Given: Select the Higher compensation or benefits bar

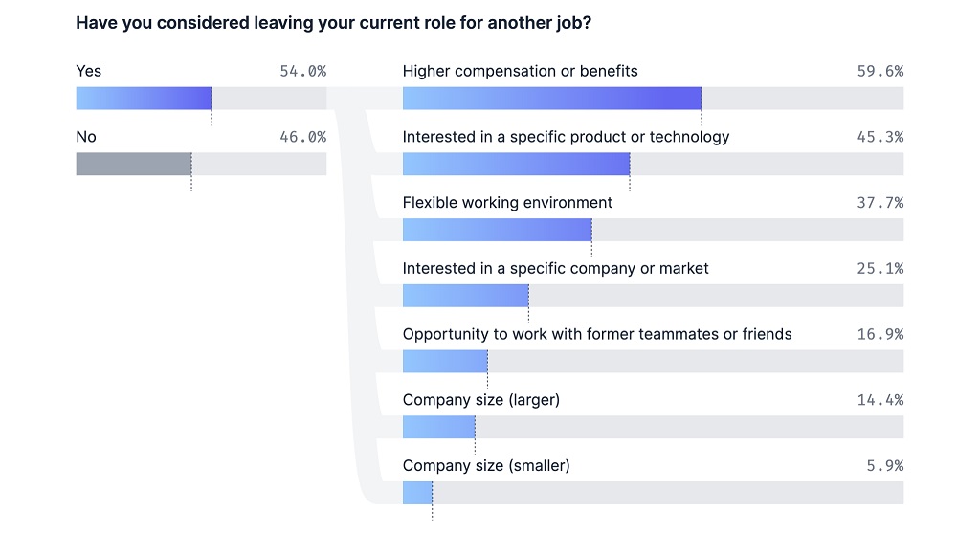Looking at the screenshot, I should [x=552, y=99].
